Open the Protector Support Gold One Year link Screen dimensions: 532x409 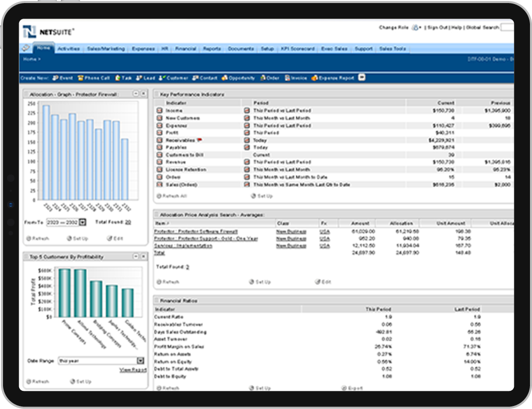[x=206, y=239]
